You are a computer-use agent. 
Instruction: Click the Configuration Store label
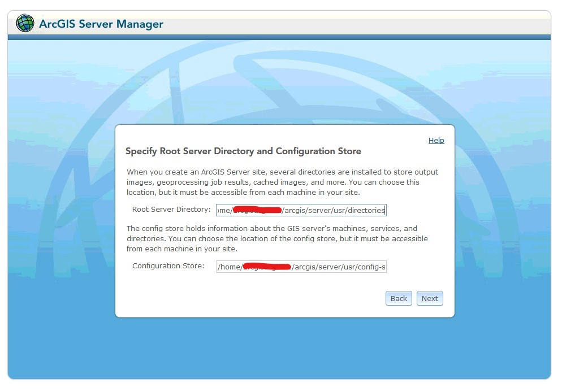pyautogui.click(x=168, y=266)
